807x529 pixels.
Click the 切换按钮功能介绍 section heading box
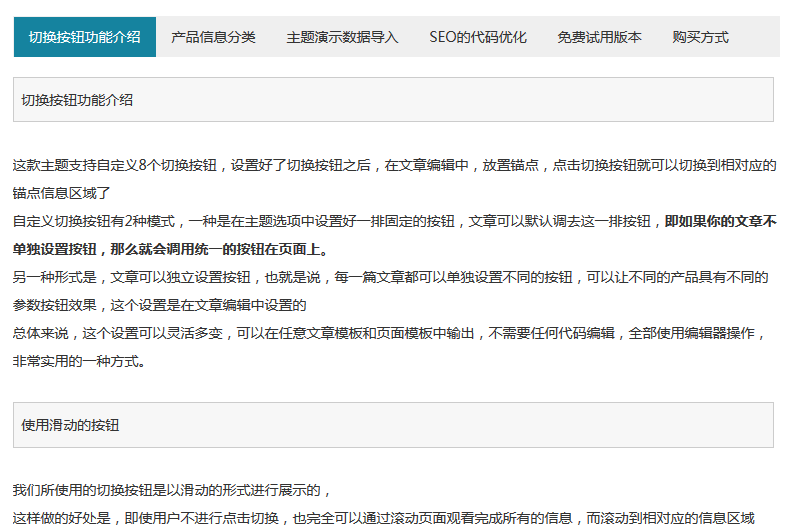point(393,100)
